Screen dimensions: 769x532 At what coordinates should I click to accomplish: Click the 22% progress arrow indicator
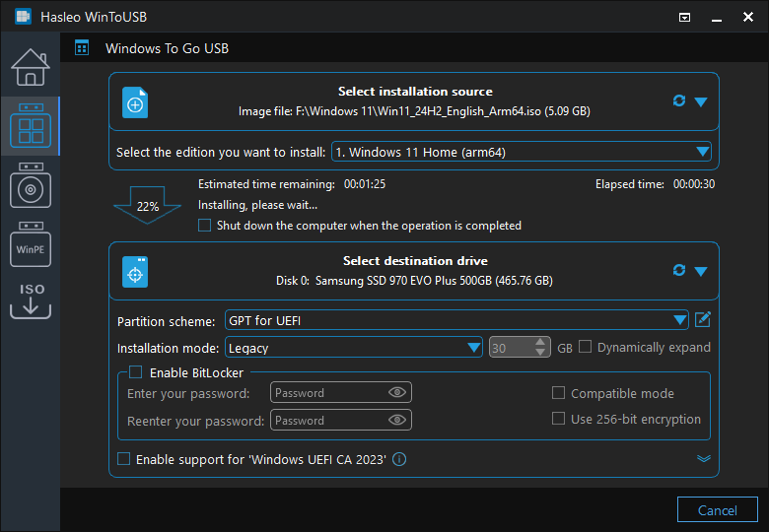click(147, 205)
